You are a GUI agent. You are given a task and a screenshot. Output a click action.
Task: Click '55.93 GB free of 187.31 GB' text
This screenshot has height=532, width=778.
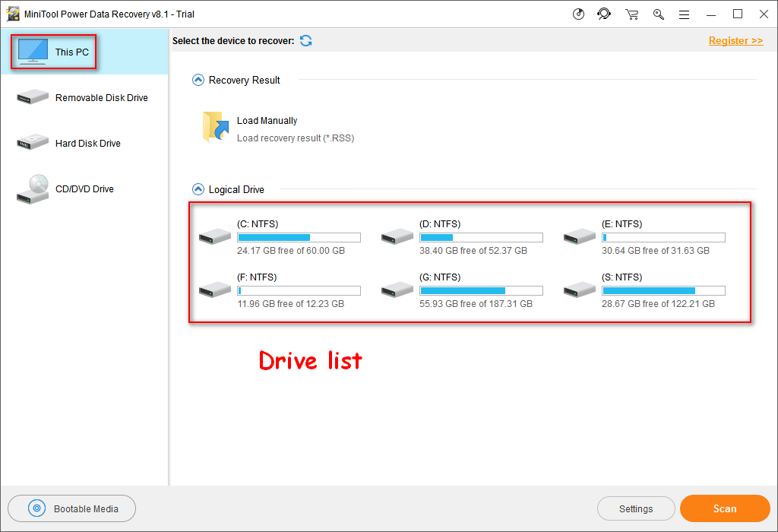point(476,304)
